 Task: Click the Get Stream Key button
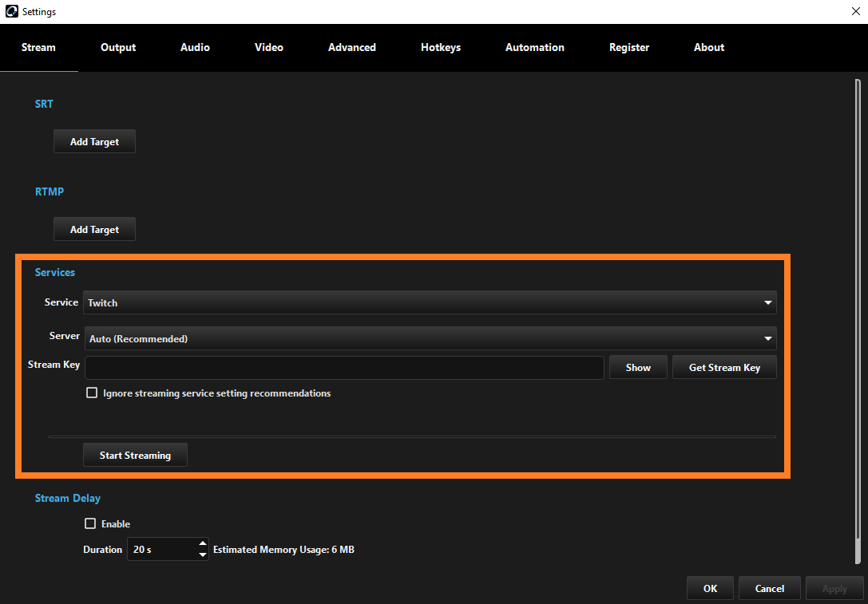tap(724, 368)
